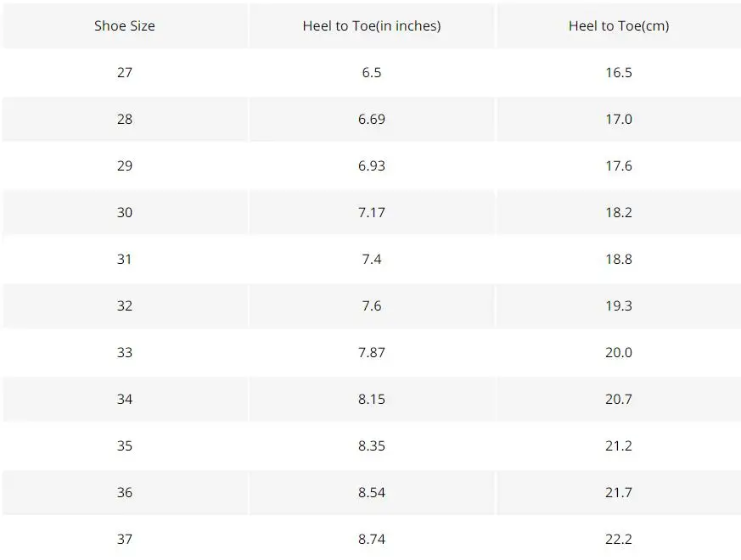
Task: Select shoe size 30 cell
Action: tap(124, 213)
